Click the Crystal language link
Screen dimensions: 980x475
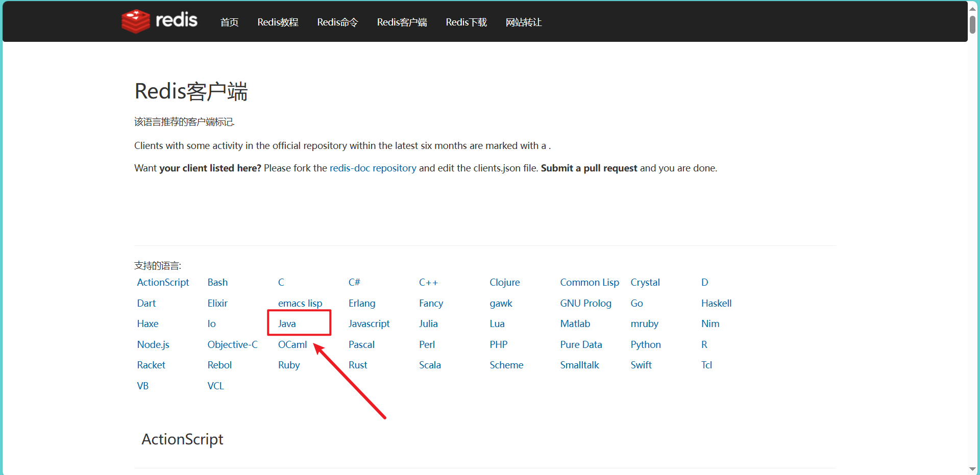[x=645, y=283]
